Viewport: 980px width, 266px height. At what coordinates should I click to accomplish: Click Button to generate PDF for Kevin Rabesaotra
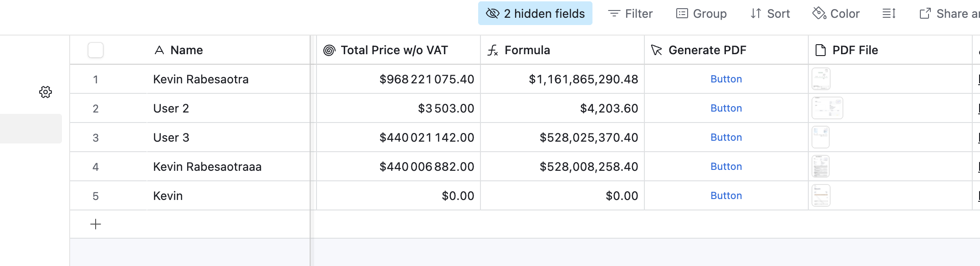coord(726,79)
